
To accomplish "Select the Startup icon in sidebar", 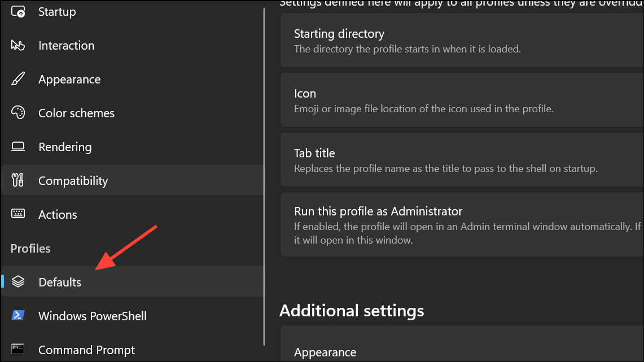I will coord(18,11).
